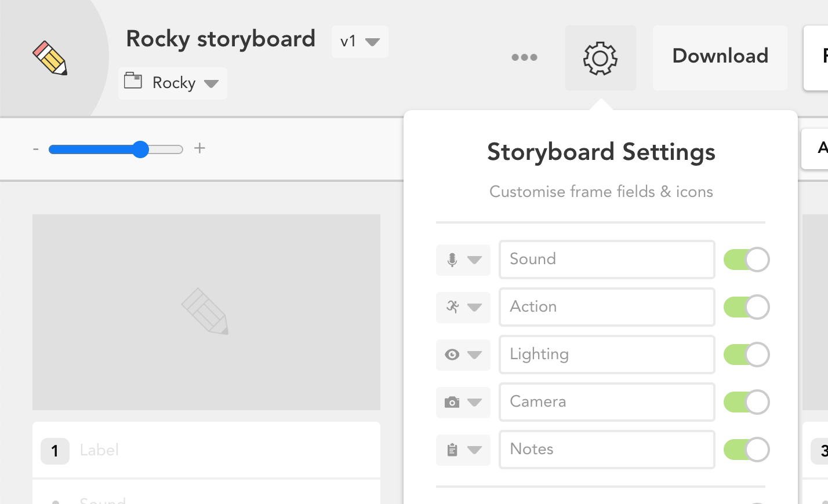Open frame 1 drawing thumbnail
The height and width of the screenshot is (504, 828).
pyautogui.click(x=206, y=312)
